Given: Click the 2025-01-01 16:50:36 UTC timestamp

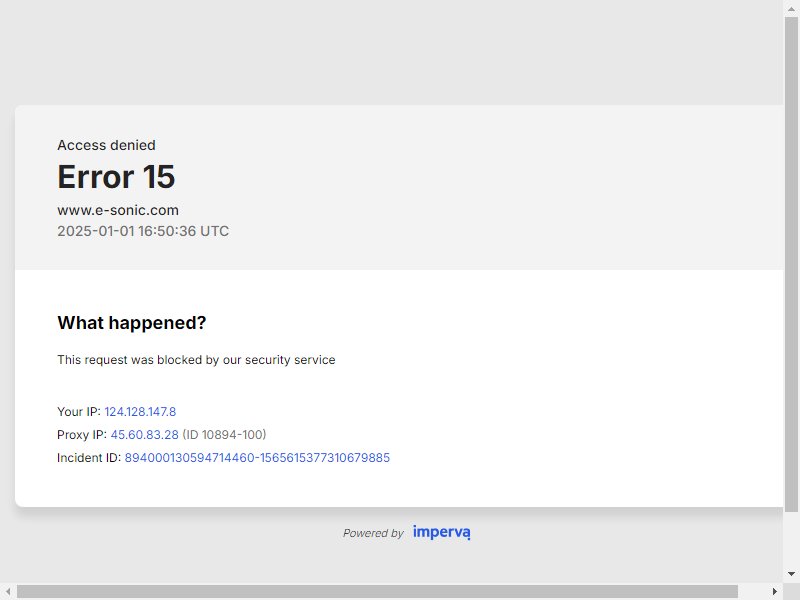Looking at the screenshot, I should 143,231.
